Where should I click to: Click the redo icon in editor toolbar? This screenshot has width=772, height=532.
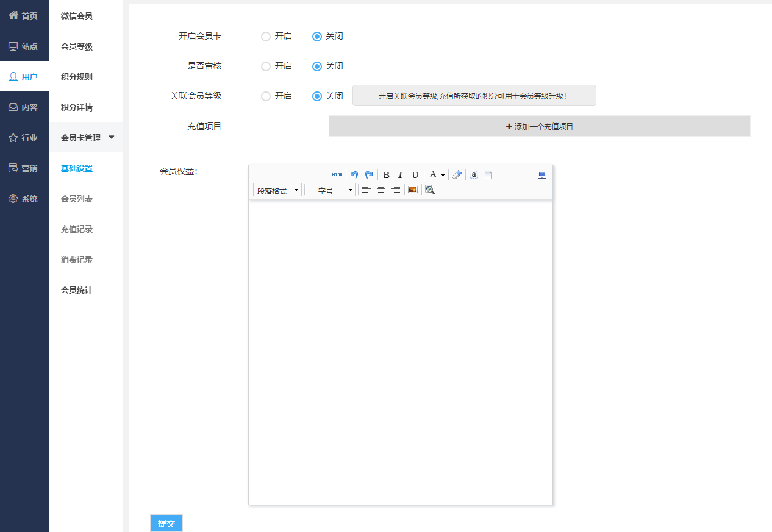coord(369,175)
